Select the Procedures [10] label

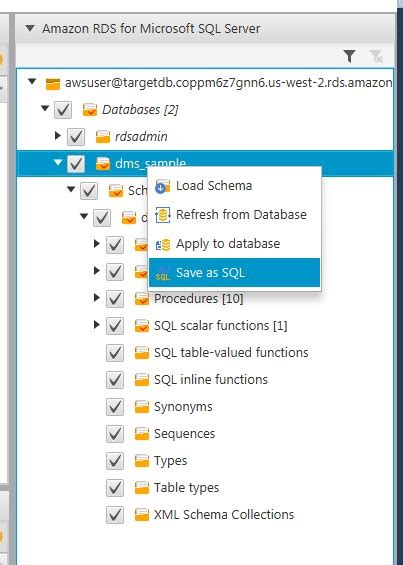[x=199, y=299]
